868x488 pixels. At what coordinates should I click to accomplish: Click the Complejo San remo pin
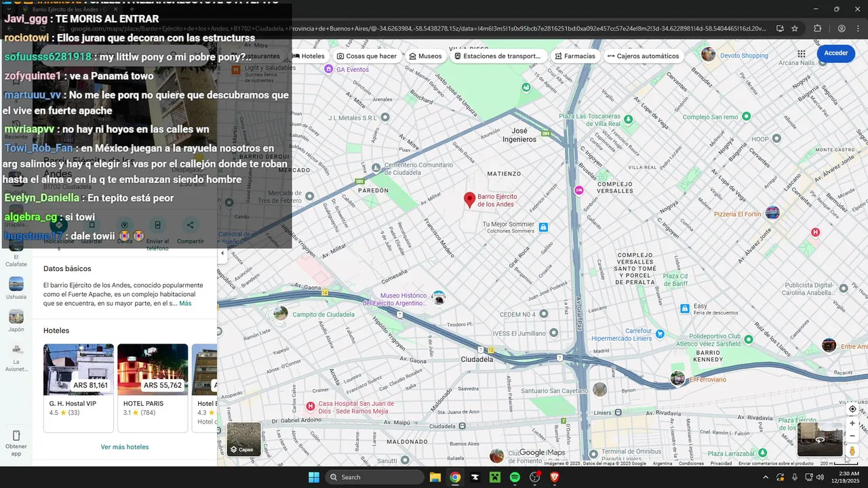tap(747, 117)
